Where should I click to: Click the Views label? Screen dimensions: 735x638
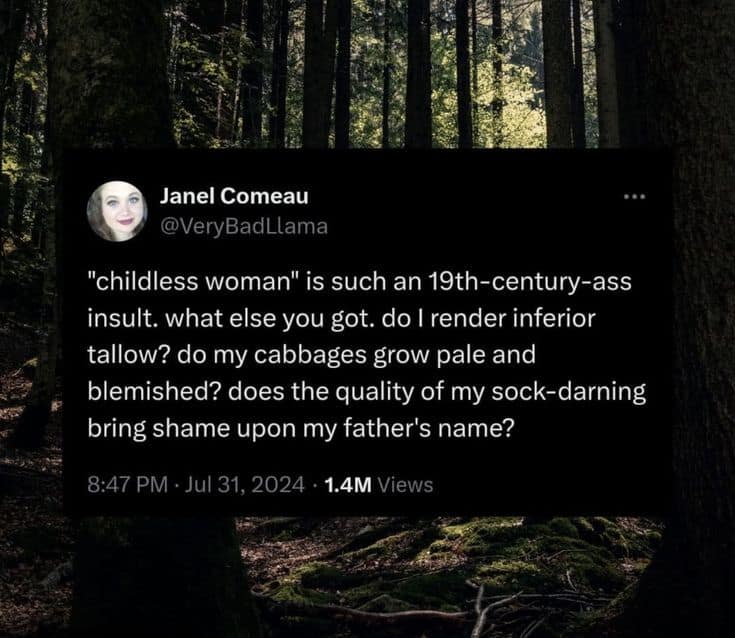406,485
